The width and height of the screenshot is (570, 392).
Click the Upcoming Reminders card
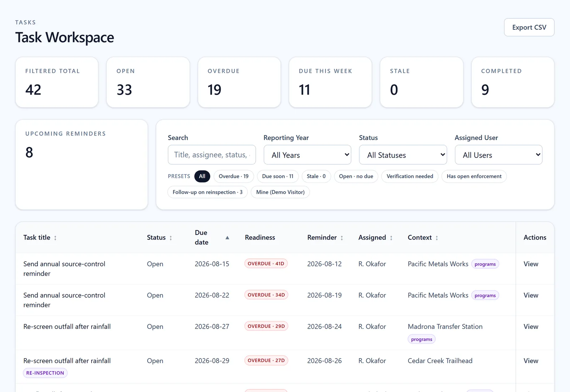pos(82,165)
